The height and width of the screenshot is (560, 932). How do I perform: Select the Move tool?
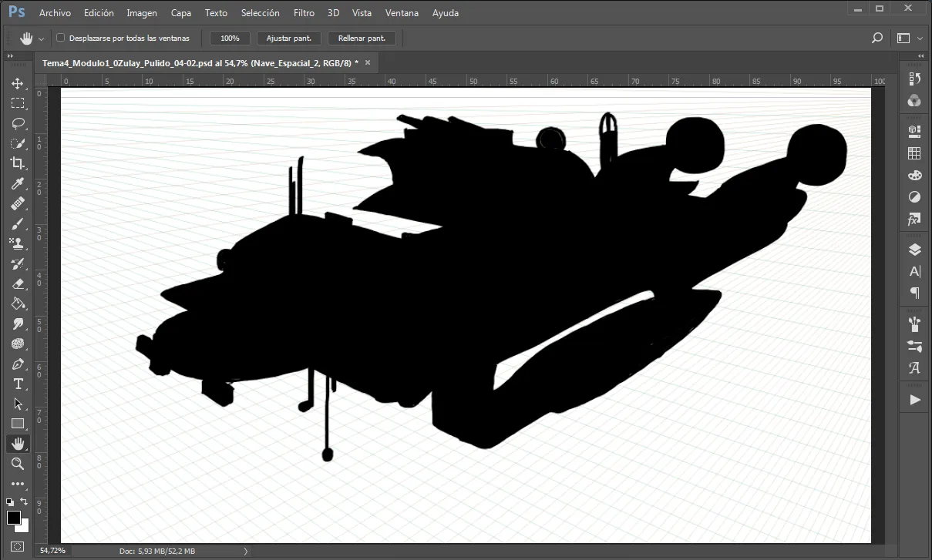pyautogui.click(x=18, y=83)
